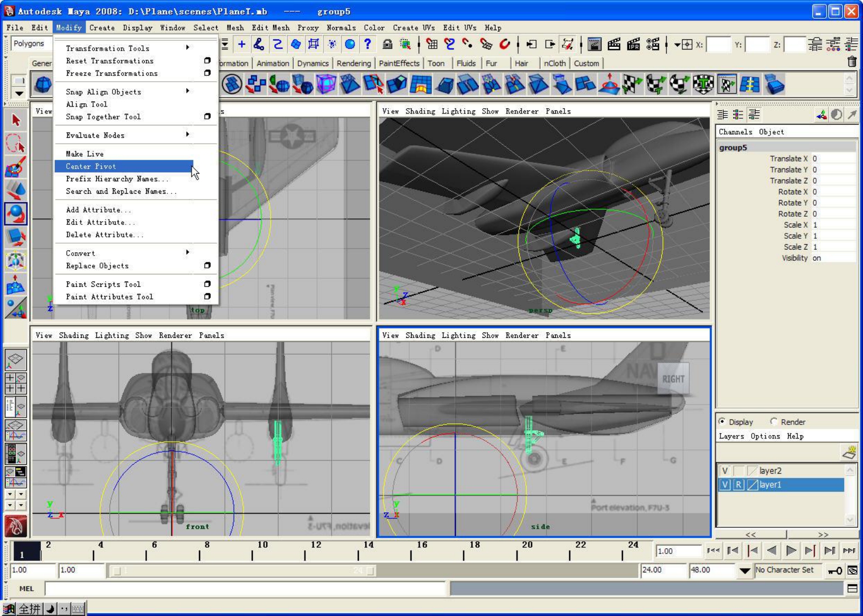Click the Channels menu in channel box
863x616 pixels.
[735, 132]
